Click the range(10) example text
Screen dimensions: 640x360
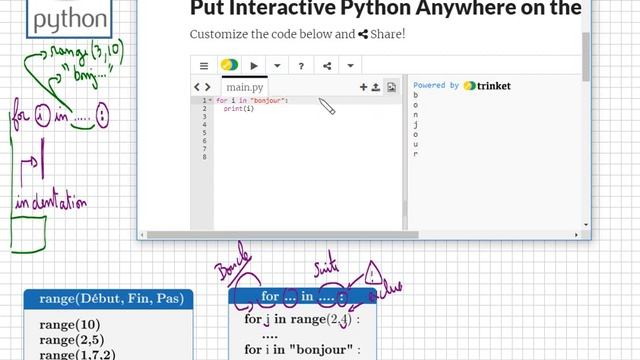click(70, 325)
